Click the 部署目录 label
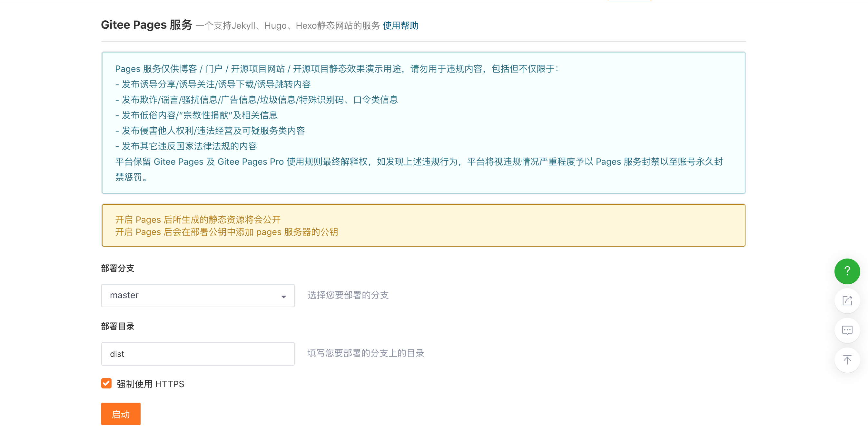 click(x=118, y=326)
